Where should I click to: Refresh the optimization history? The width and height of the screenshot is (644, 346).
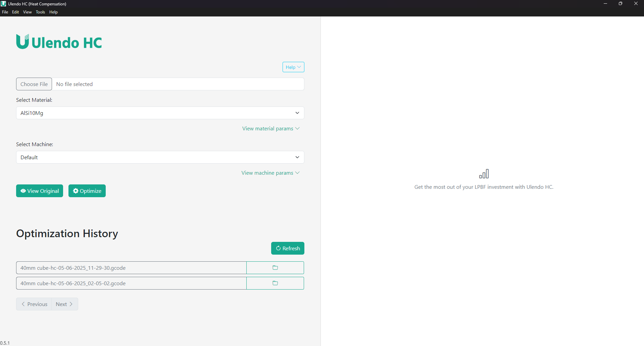288,248
